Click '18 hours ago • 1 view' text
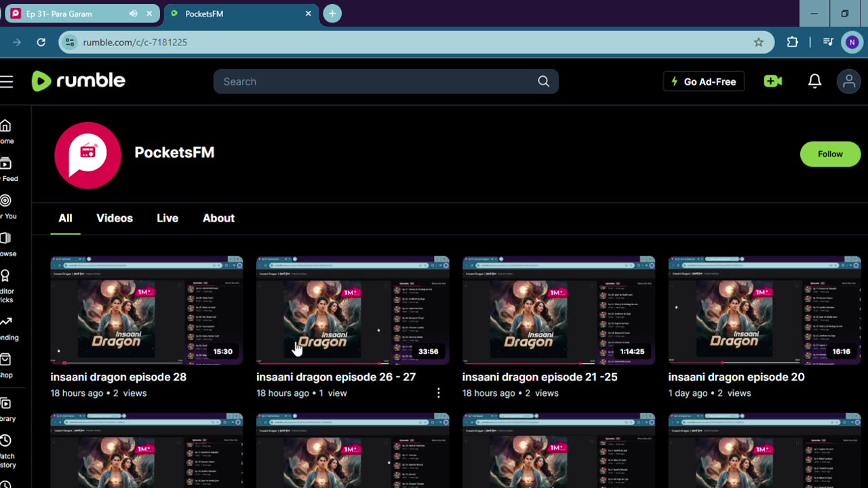Viewport: 868px width, 488px height. [302, 393]
